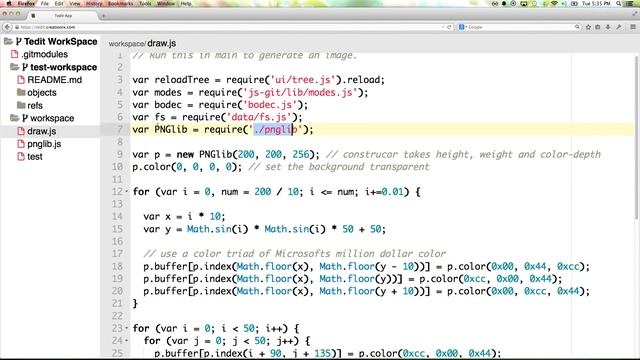
Task: Open README.md file
Action: coord(54,80)
